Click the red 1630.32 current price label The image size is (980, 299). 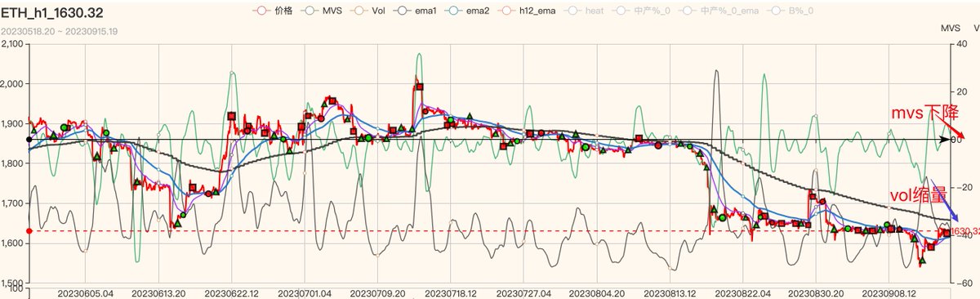965,232
